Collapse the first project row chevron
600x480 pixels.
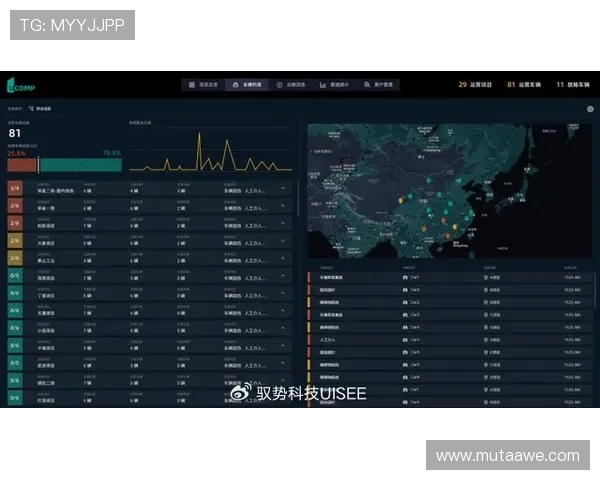[x=282, y=188]
